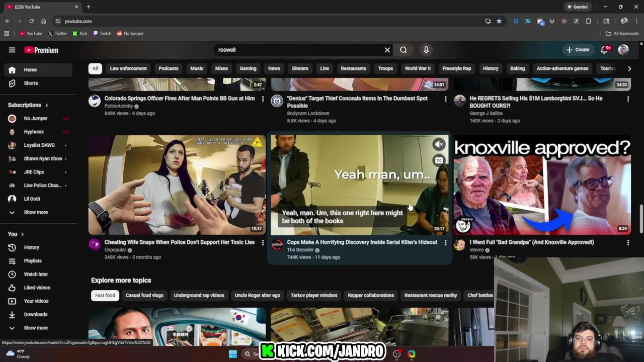Open the All Bookmarks folder
The width and height of the screenshot is (644, 362).
tap(622, 34)
